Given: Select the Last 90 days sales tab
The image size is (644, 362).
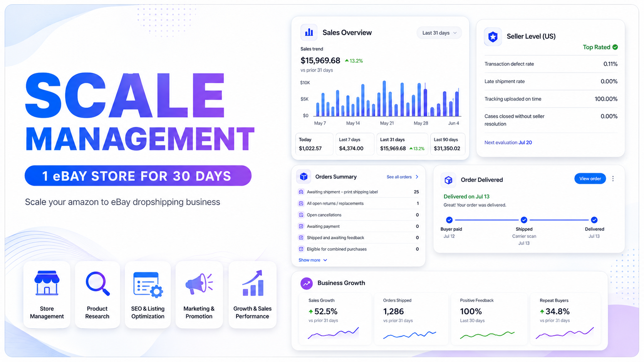Looking at the screenshot, I should (x=448, y=144).
